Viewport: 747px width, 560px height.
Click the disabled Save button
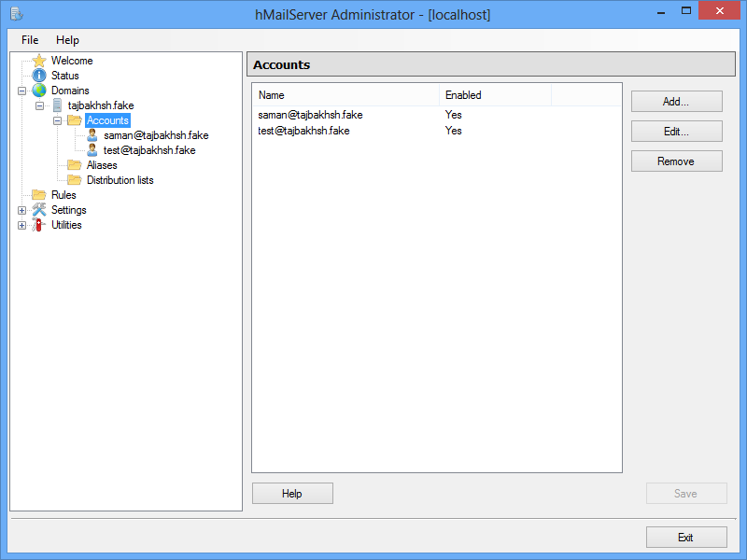[686, 494]
